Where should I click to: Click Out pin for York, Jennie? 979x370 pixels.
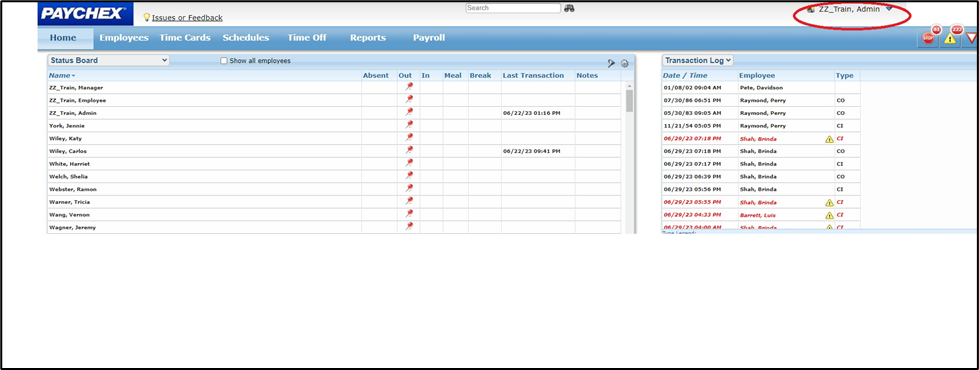pyautogui.click(x=409, y=125)
